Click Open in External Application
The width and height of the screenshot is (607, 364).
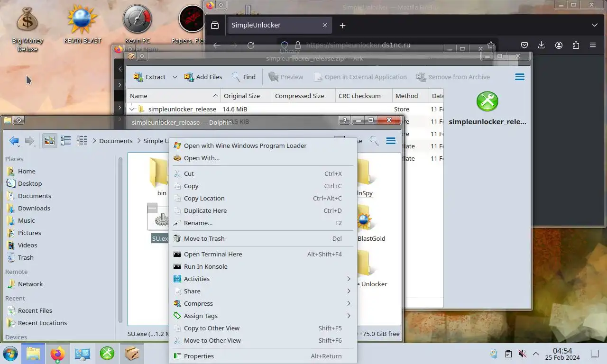pyautogui.click(x=359, y=77)
